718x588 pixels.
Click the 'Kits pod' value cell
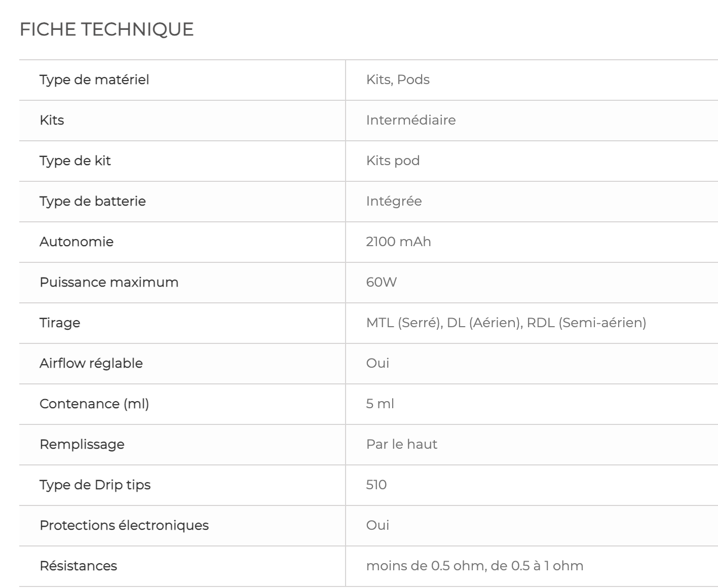[393, 161]
